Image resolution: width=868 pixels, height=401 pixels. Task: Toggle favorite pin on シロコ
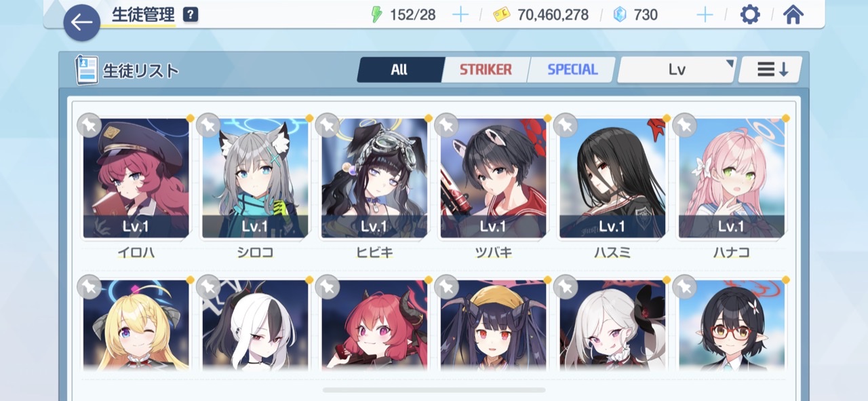pyautogui.click(x=208, y=126)
